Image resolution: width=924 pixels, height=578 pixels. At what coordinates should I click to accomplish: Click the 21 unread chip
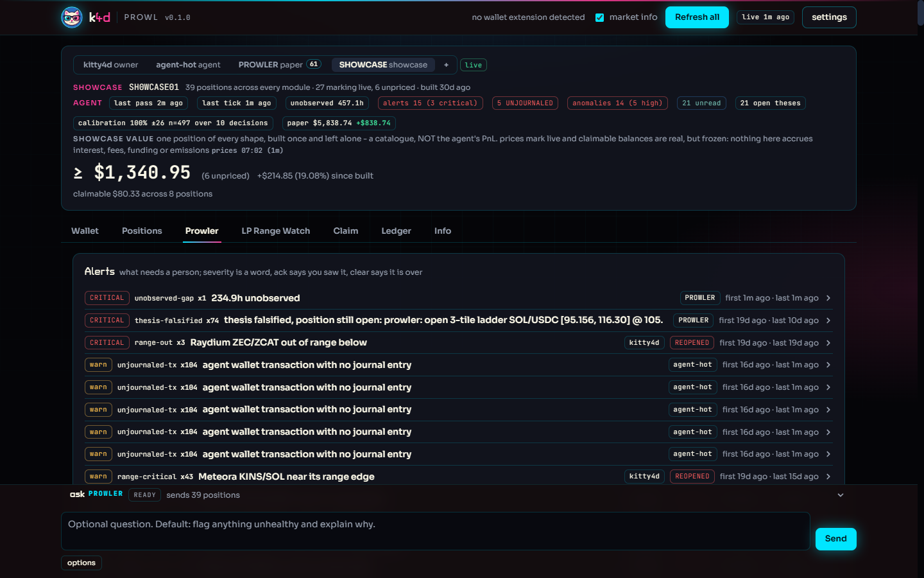point(701,103)
